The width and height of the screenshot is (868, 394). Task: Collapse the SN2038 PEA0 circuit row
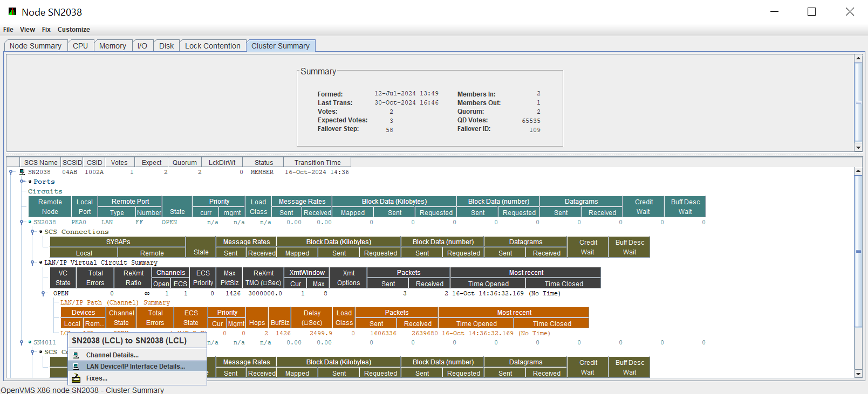pyautogui.click(x=22, y=222)
